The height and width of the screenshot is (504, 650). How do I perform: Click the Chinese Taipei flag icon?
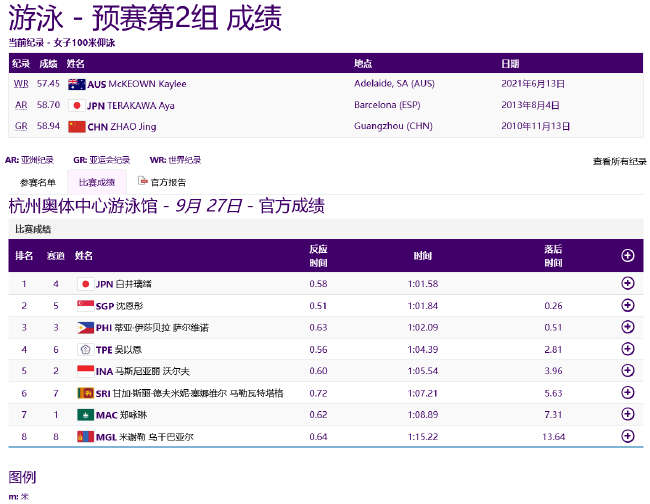tap(85, 350)
